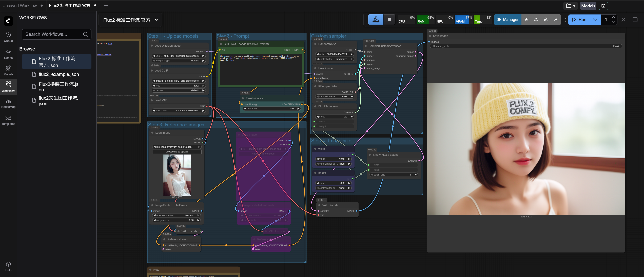
Task: Toggle collapse dot of VAE Decode node
Action: [x=319, y=205]
